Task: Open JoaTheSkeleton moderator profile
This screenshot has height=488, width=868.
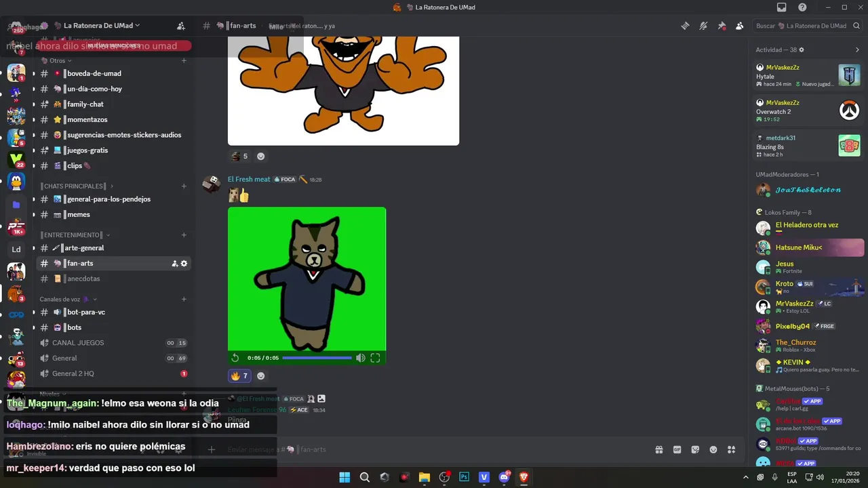Action: pyautogui.click(x=808, y=190)
